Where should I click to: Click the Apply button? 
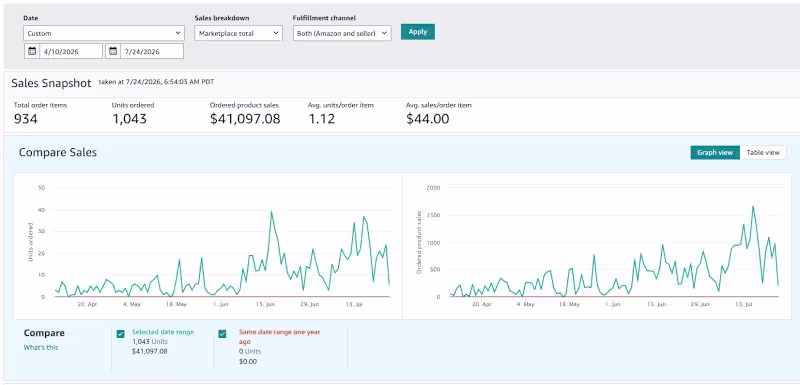[417, 32]
